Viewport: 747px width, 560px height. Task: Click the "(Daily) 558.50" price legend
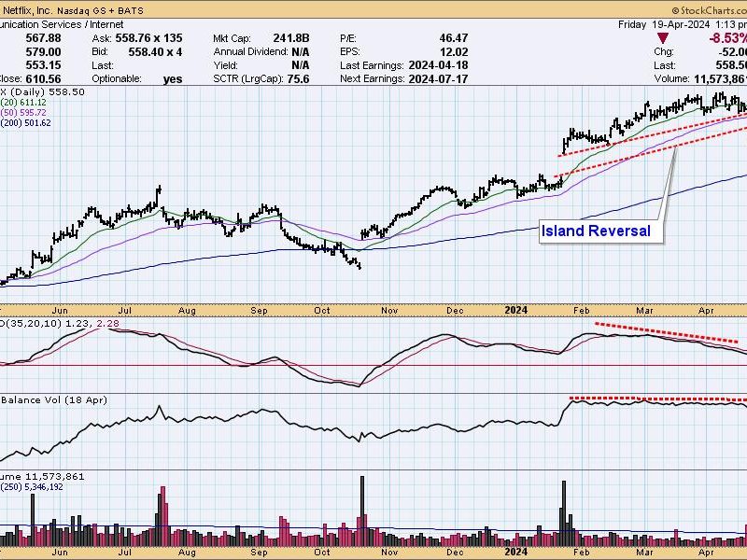click(46, 91)
